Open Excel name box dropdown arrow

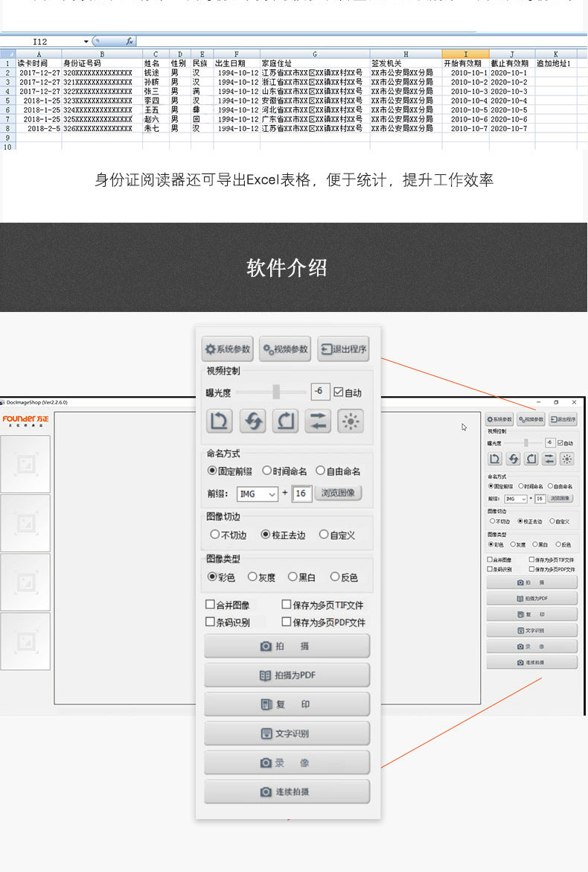86,42
